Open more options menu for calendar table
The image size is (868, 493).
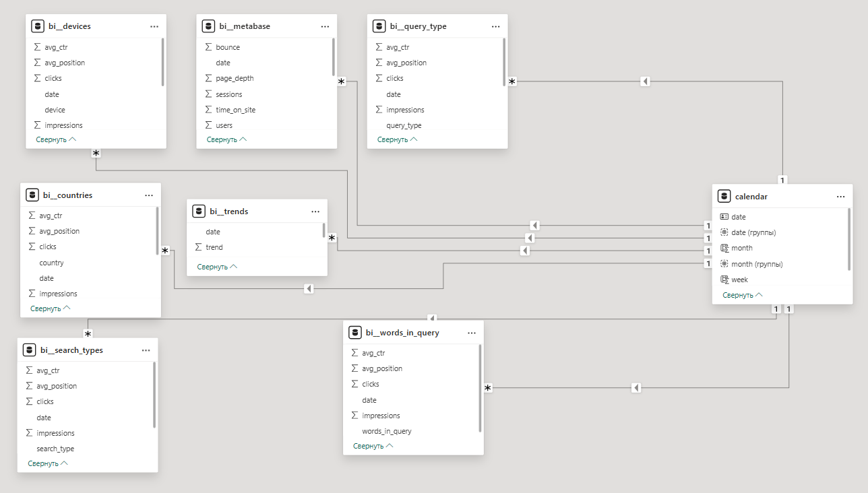pos(840,197)
